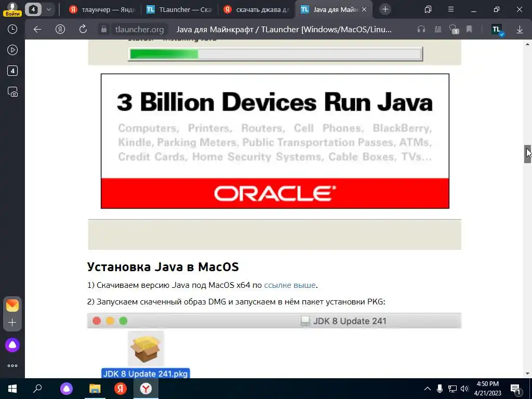Click the green macOS dot in image
532x399 pixels.
[123, 321]
